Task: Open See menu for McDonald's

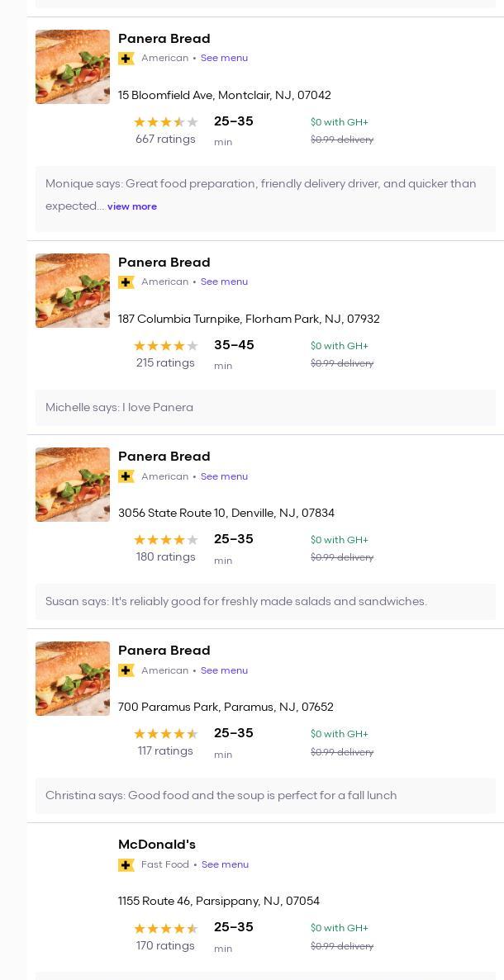Action: pyautogui.click(x=225, y=865)
